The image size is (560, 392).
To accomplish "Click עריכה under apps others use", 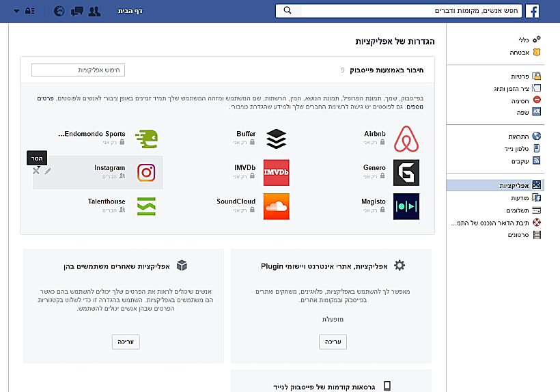I will tap(125, 341).
